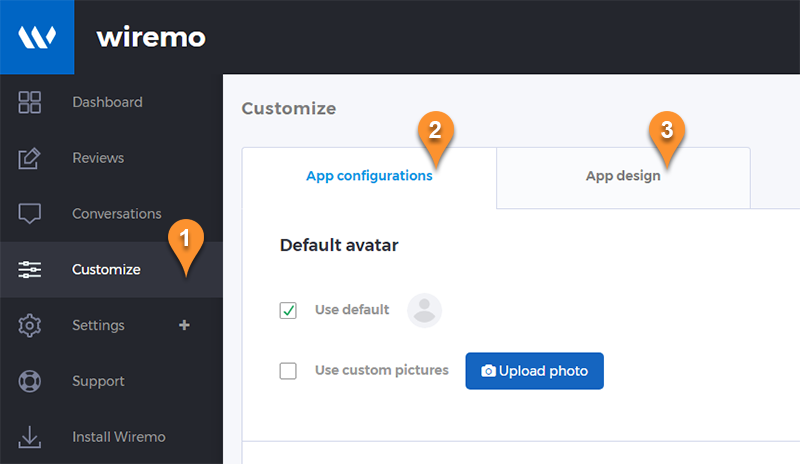This screenshot has height=464, width=800.
Task: Click the Customize page heading
Action: pyautogui.click(x=289, y=108)
